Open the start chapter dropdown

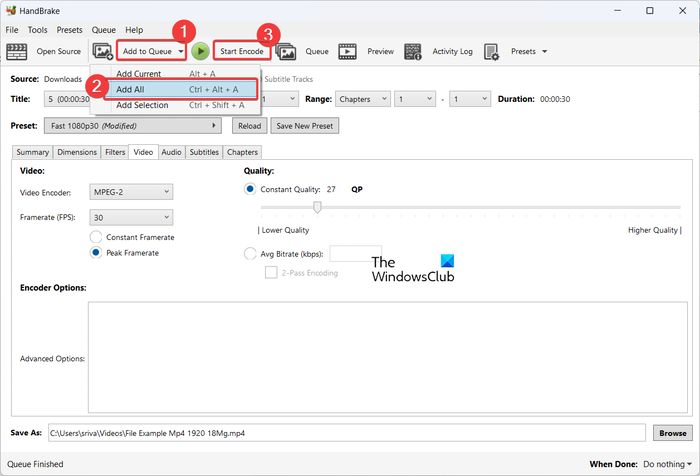tap(415, 99)
